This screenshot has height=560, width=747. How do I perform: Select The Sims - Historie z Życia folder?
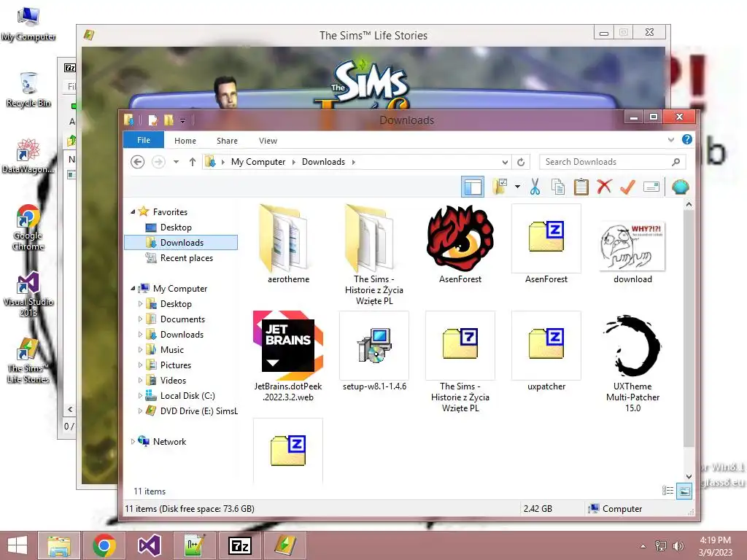tap(374, 254)
